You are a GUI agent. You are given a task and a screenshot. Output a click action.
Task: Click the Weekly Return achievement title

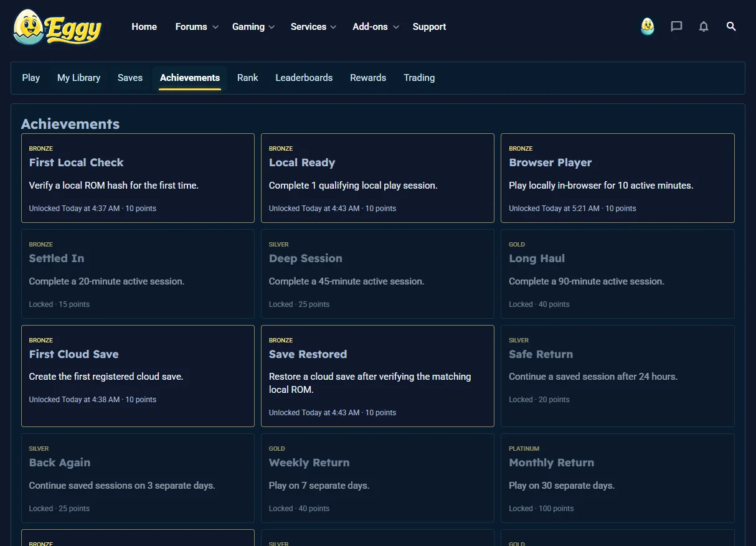tap(309, 463)
